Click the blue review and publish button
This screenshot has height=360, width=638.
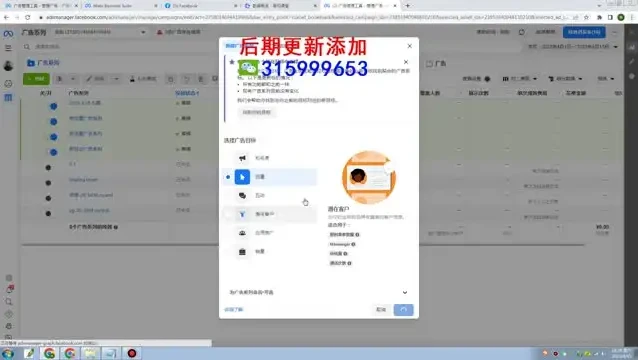coord(584,32)
